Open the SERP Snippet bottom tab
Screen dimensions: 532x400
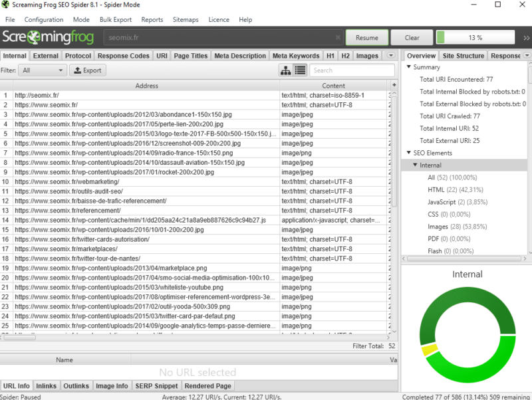click(156, 386)
